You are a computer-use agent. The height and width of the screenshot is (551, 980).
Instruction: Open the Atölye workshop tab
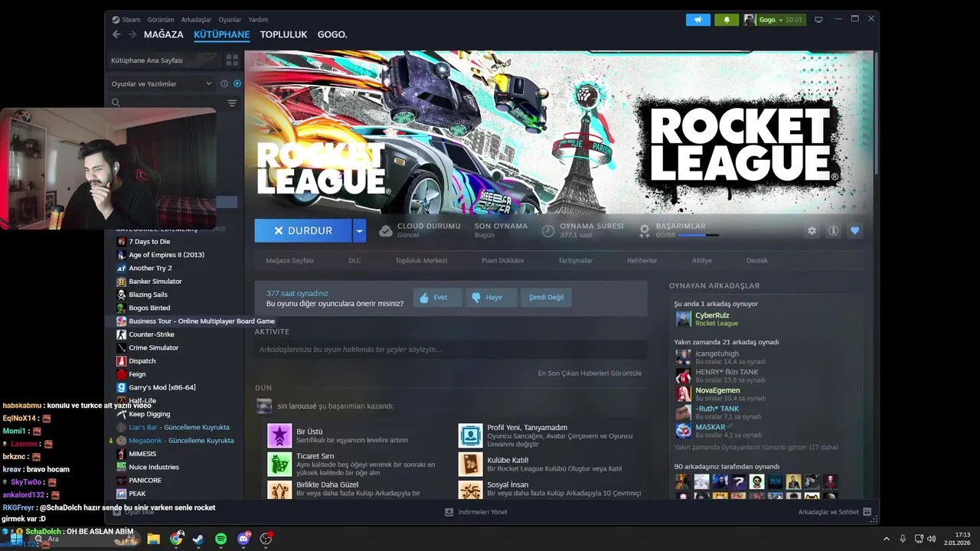click(701, 260)
